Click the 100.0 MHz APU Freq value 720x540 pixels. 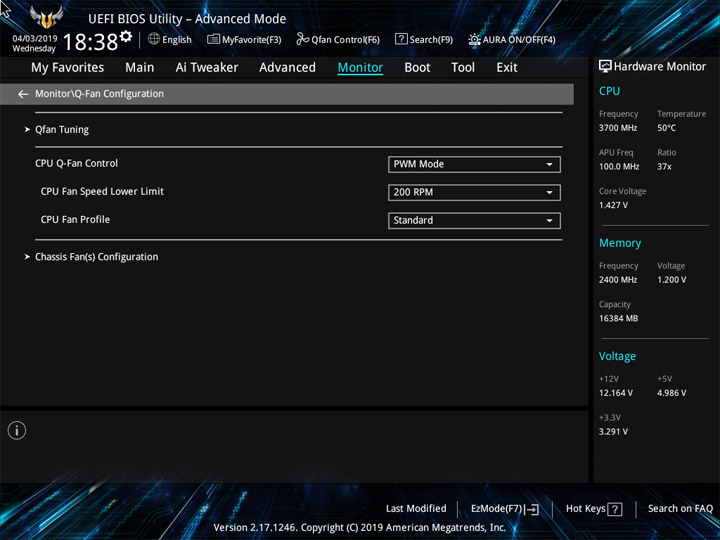(x=619, y=167)
